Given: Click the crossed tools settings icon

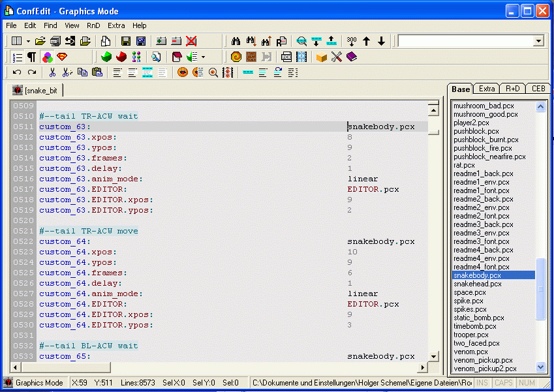Looking at the screenshot, I should 336,57.
